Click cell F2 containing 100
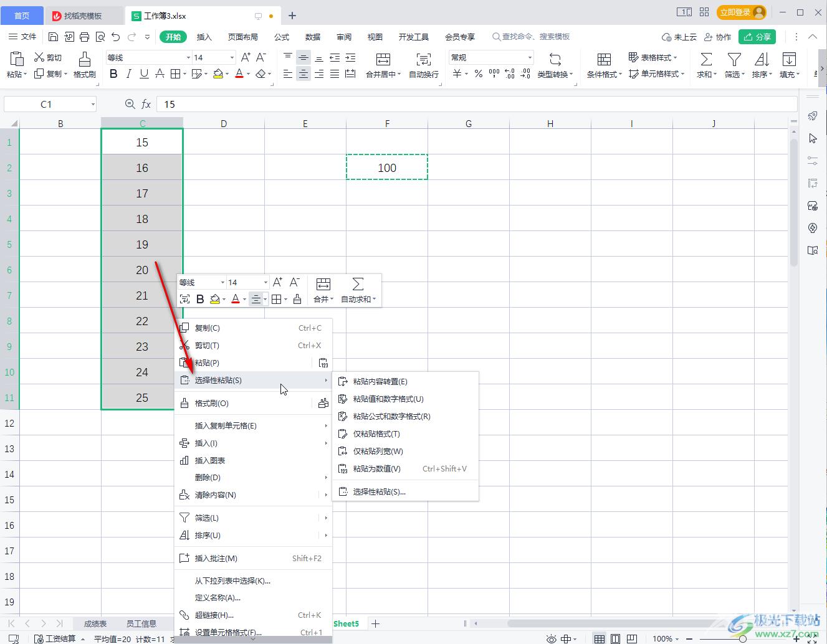 click(387, 168)
